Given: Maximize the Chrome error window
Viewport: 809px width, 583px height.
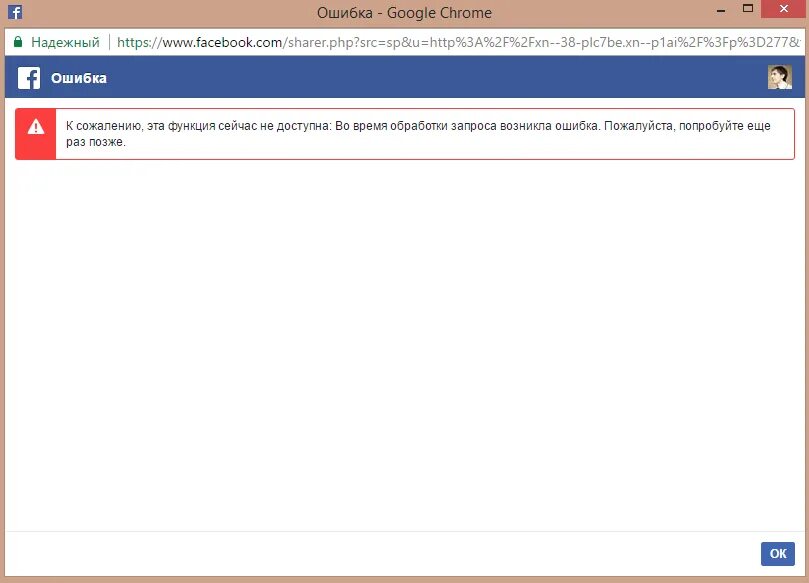Looking at the screenshot, I should click(x=748, y=9).
